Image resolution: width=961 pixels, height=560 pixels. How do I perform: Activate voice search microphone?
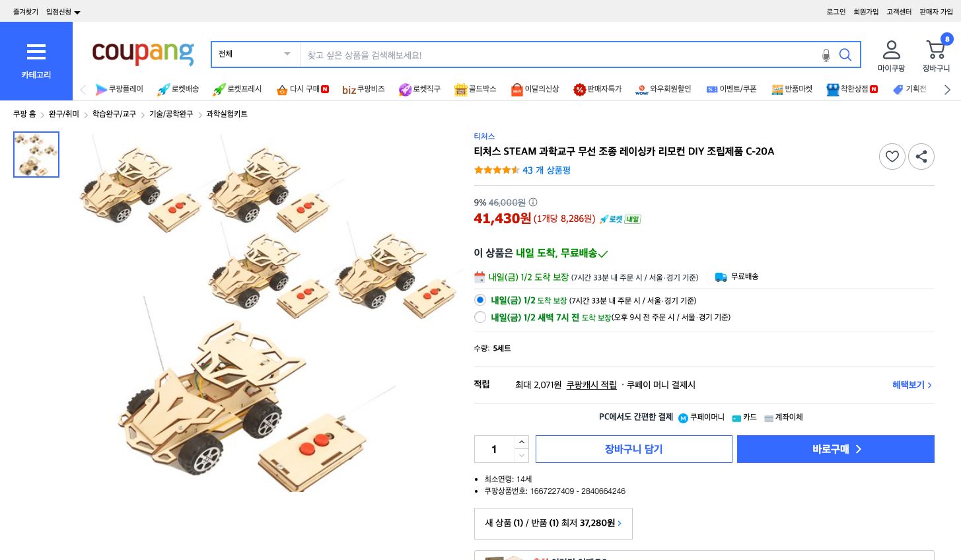(826, 55)
